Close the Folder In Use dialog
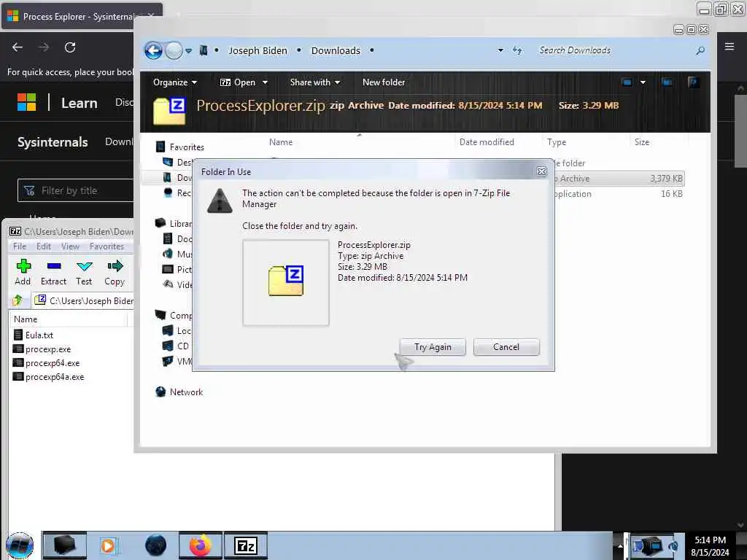Viewport: 747px width, 560px height. [542, 171]
